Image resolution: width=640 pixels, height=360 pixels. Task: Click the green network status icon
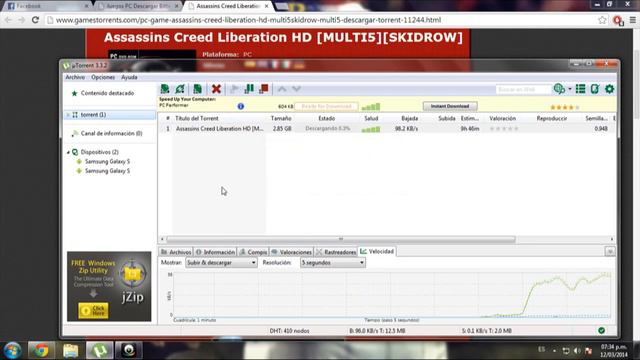pyautogui.click(x=602, y=331)
